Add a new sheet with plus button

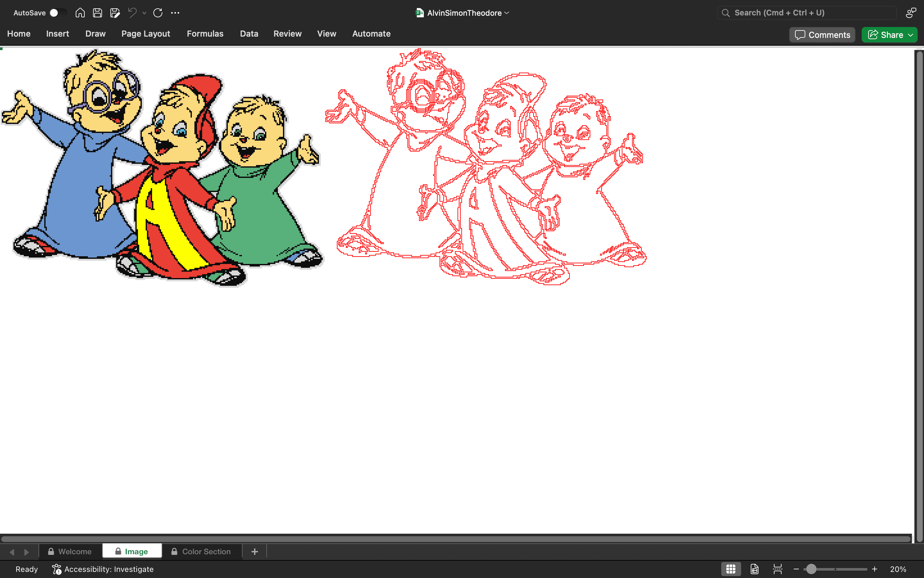(255, 552)
